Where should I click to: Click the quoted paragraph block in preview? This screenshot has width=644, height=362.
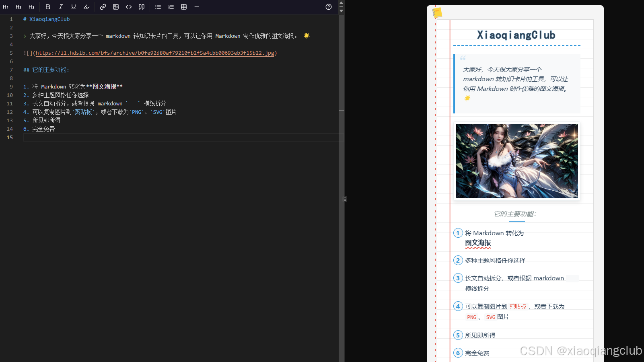[517, 84]
